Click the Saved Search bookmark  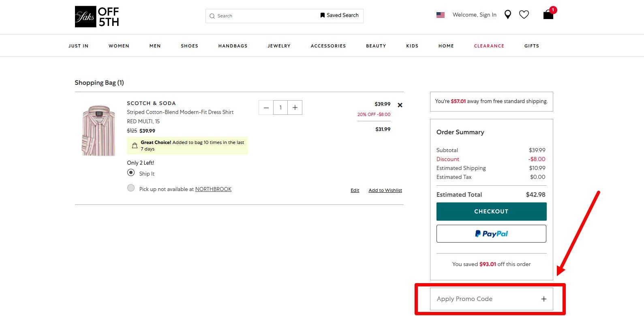(339, 15)
